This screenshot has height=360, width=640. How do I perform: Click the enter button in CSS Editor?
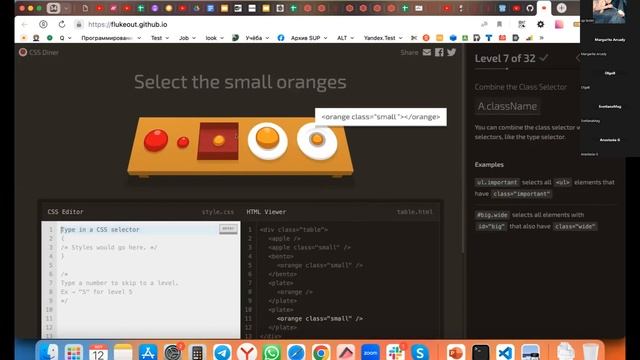click(x=228, y=229)
